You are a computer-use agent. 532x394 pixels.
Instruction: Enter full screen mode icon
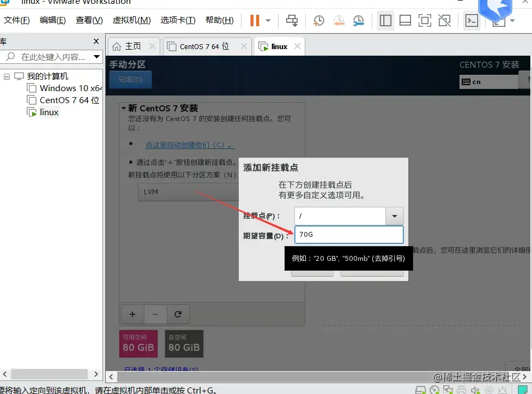(x=425, y=20)
